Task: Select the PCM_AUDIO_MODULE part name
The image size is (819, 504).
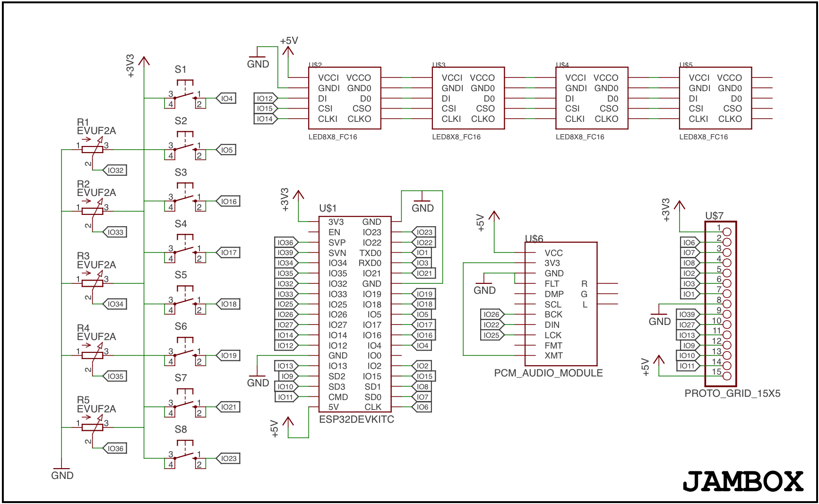Action: (x=548, y=373)
